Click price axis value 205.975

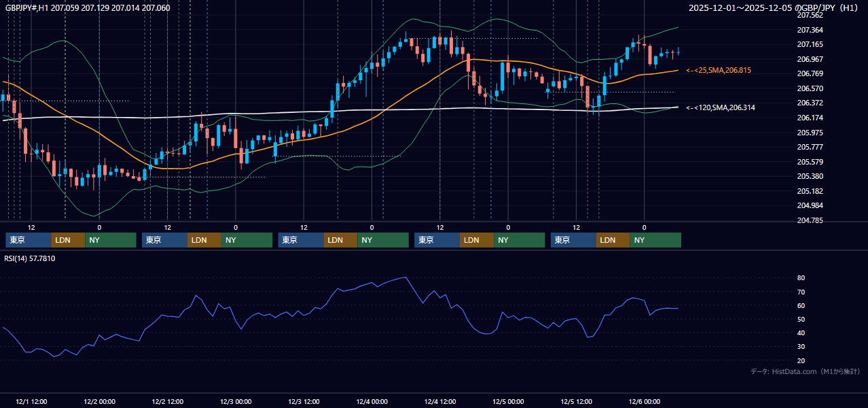click(810, 133)
